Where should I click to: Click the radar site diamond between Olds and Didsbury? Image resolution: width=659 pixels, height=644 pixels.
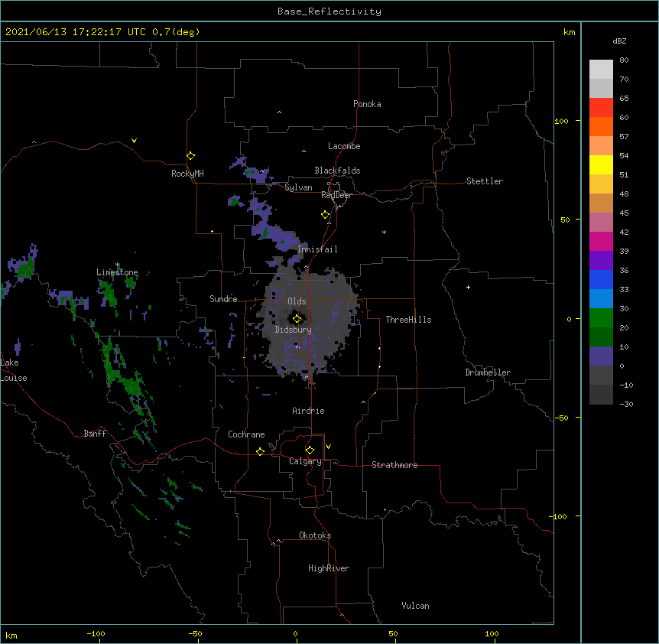click(297, 319)
